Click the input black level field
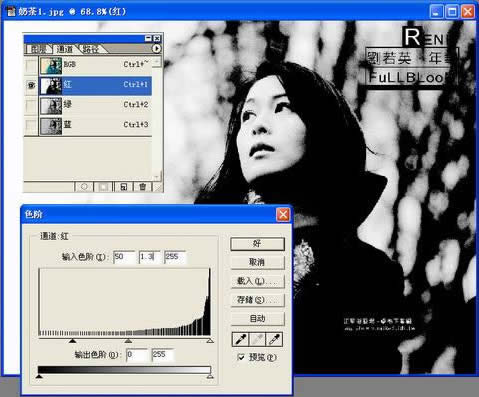This screenshot has width=479, height=397. tap(124, 257)
